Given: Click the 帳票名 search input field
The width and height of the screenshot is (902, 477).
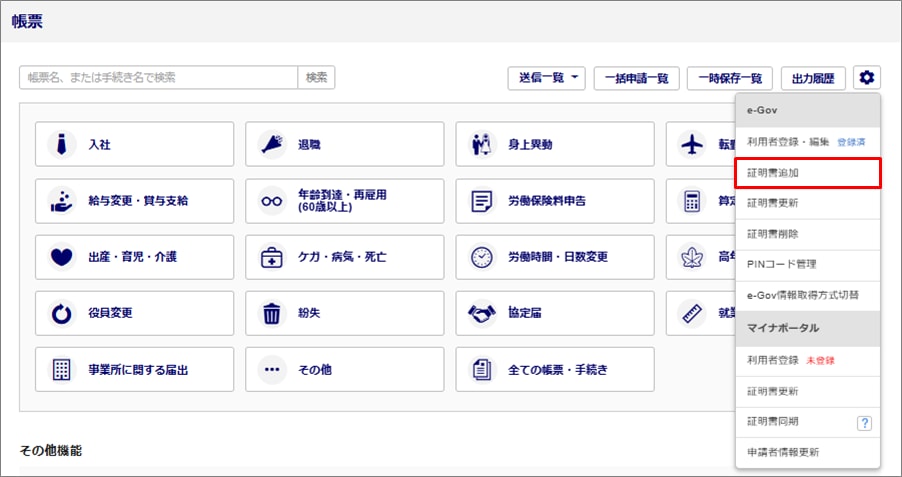Looking at the screenshot, I should point(158,78).
